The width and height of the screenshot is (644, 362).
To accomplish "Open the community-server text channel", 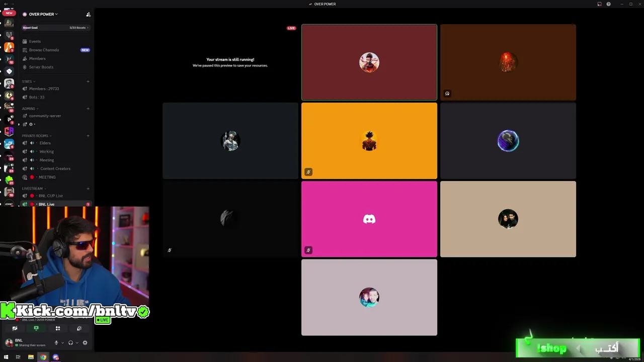I will click(56, 116).
